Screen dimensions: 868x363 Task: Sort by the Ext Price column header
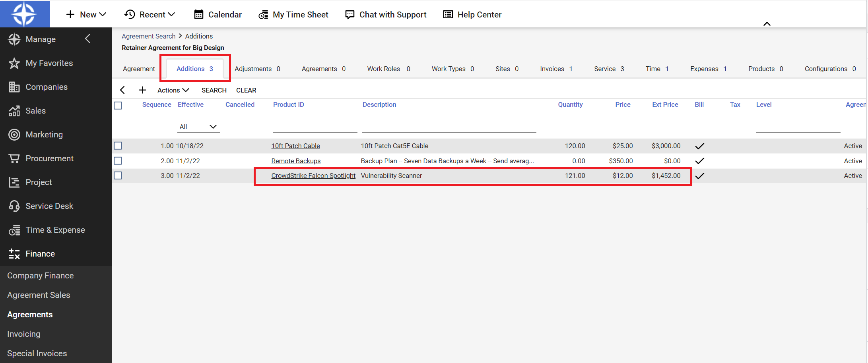tap(665, 104)
